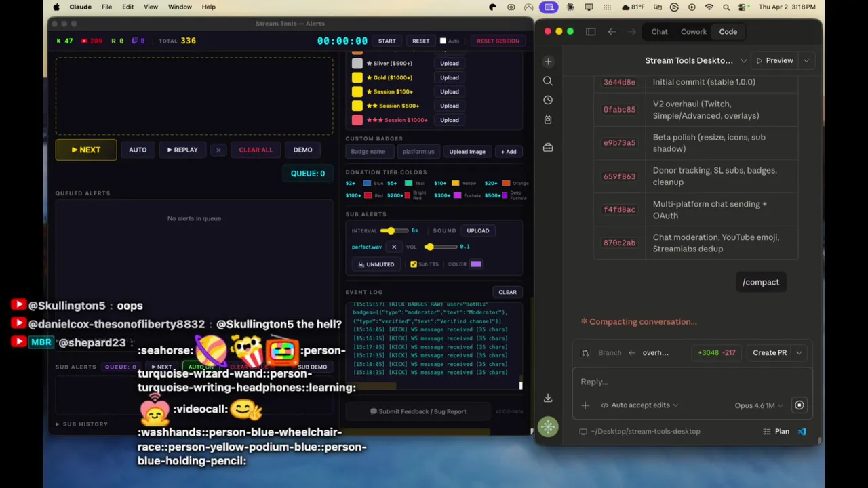Click RESET SESSION
Viewport: 868px width, 488px height.
click(x=498, y=41)
